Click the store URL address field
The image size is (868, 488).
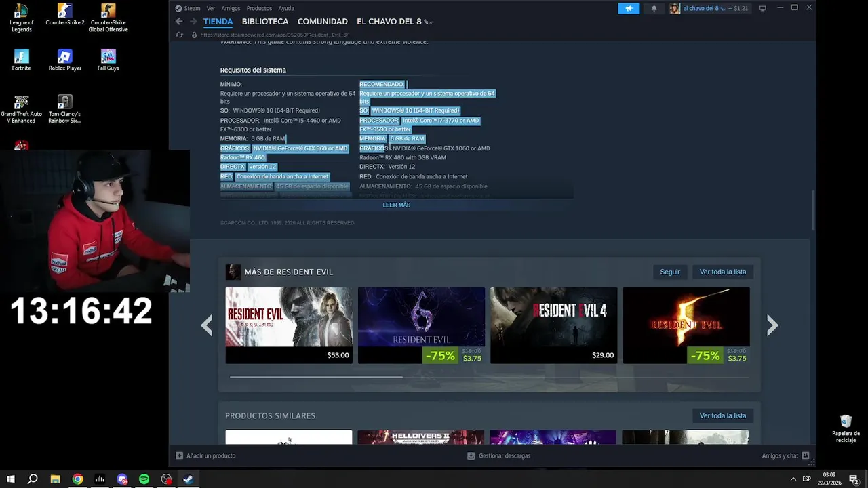[275, 35]
